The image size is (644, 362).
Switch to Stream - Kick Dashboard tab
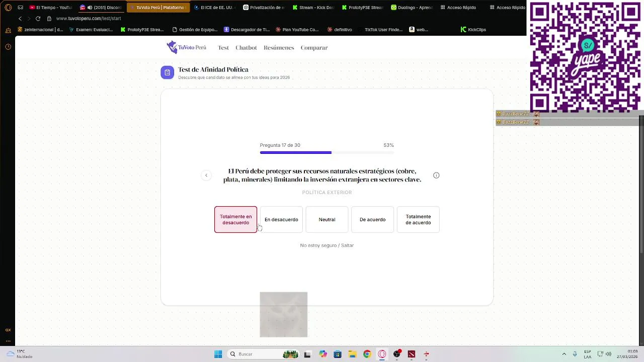313,8
